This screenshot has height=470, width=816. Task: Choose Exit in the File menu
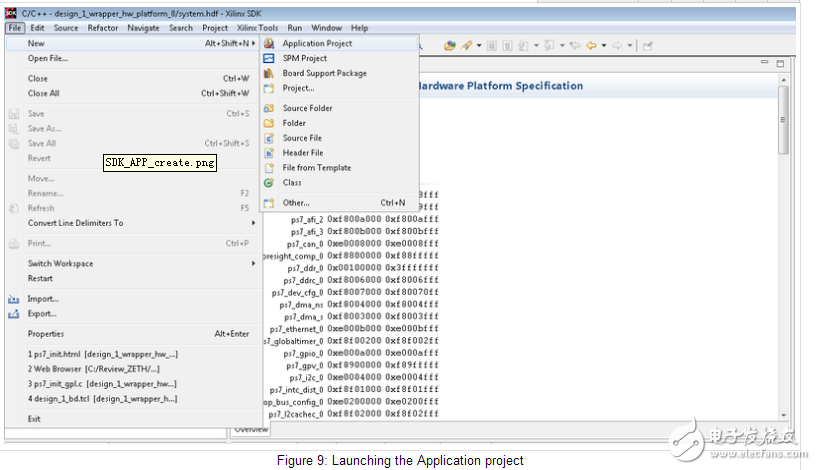pos(35,419)
